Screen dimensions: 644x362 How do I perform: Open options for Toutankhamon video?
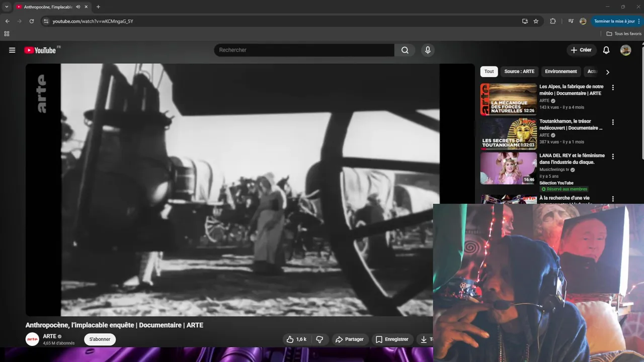612,122
